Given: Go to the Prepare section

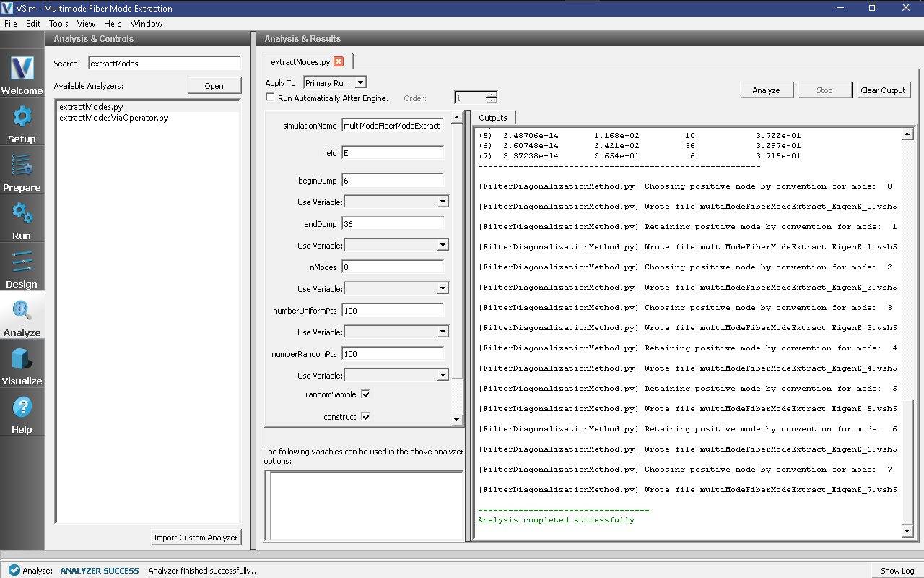Looking at the screenshot, I should click(22, 171).
